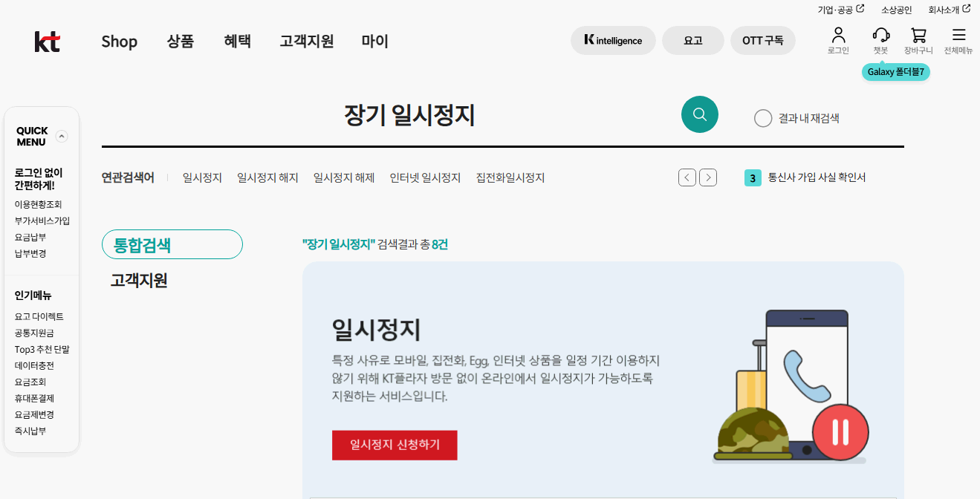Click the 일시정지 신청하기 button
The width and height of the screenshot is (980, 499).
tap(395, 445)
